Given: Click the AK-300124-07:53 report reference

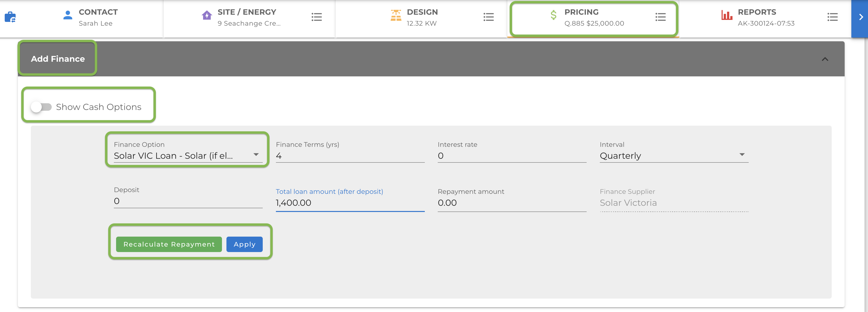Looking at the screenshot, I should 766,23.
